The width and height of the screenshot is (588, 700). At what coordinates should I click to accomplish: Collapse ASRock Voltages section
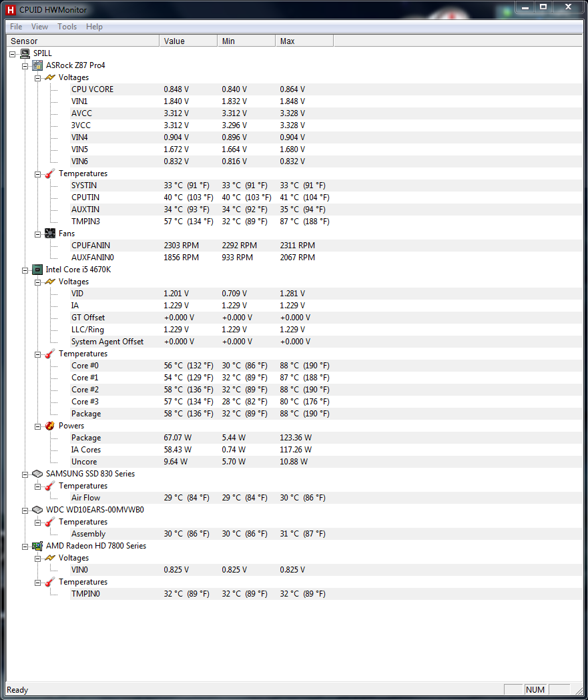(38, 78)
